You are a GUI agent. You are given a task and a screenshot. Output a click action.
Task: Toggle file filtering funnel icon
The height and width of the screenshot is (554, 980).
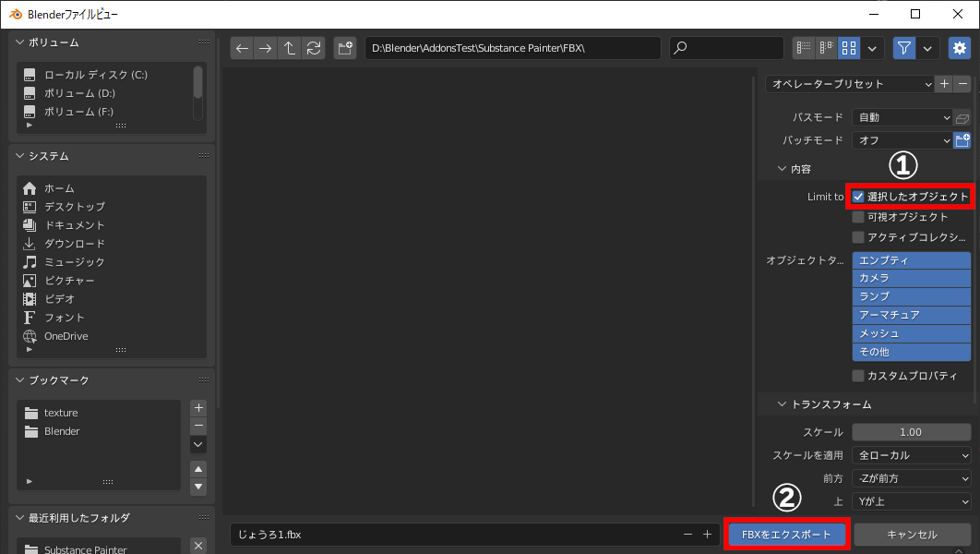coord(903,48)
